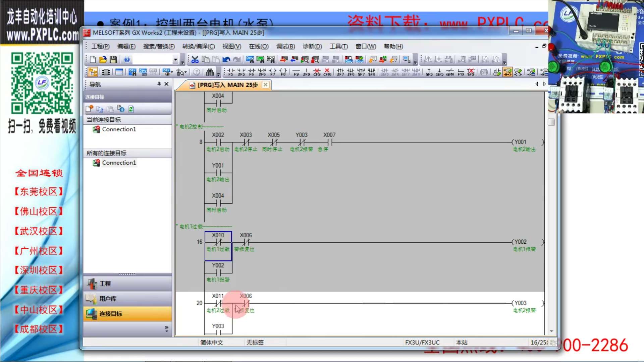Viewport: 644px width, 362px height.
Task: Create a new project with New icon
Action: (x=93, y=60)
